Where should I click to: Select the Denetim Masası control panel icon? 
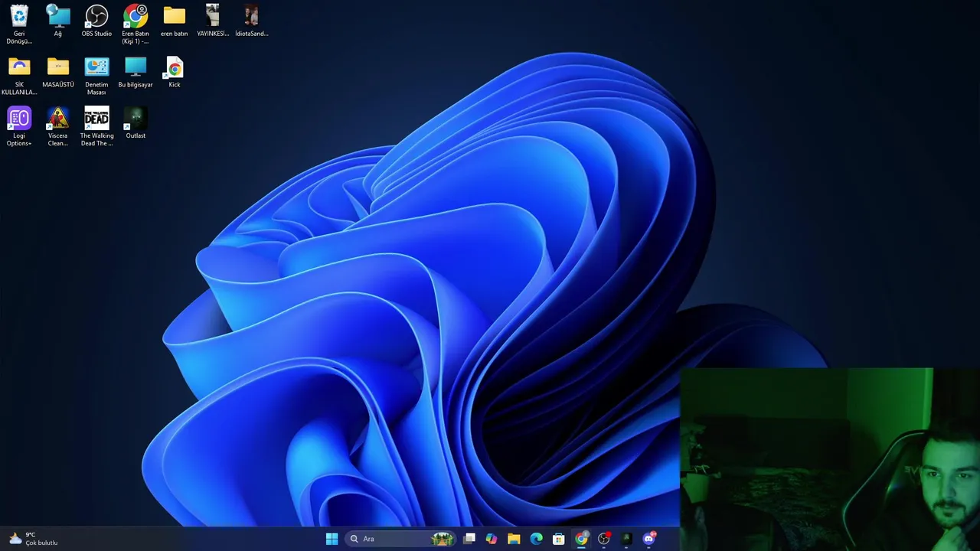(x=96, y=76)
